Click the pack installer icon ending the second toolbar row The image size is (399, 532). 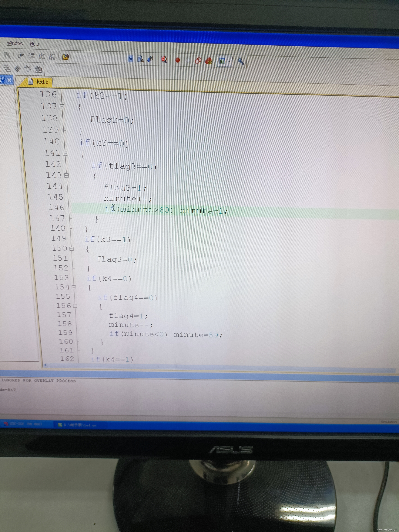point(38,69)
